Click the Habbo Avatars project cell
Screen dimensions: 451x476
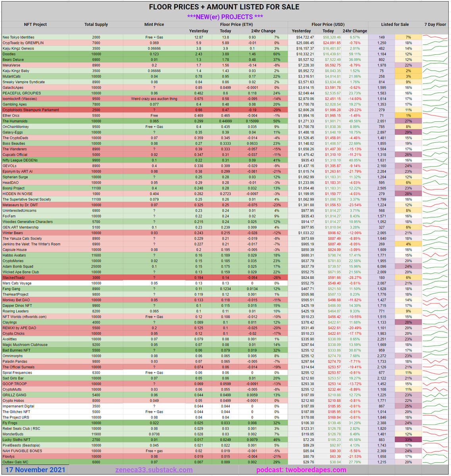(35, 255)
